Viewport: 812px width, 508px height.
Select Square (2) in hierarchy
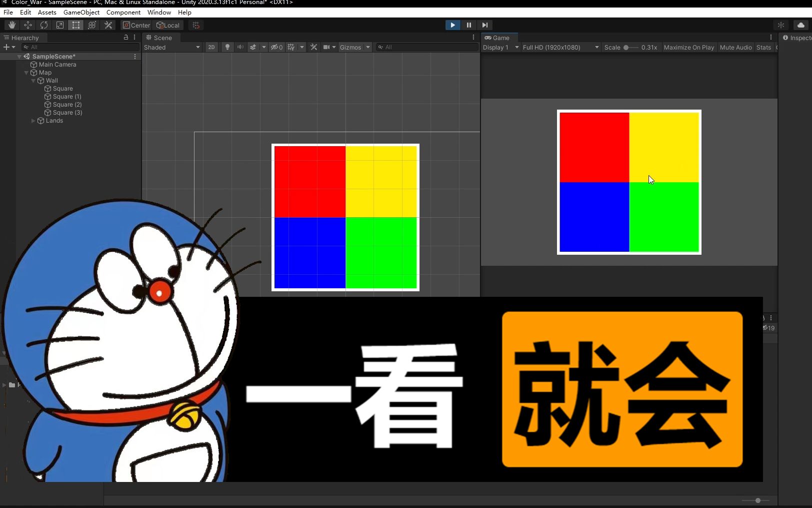tap(67, 105)
